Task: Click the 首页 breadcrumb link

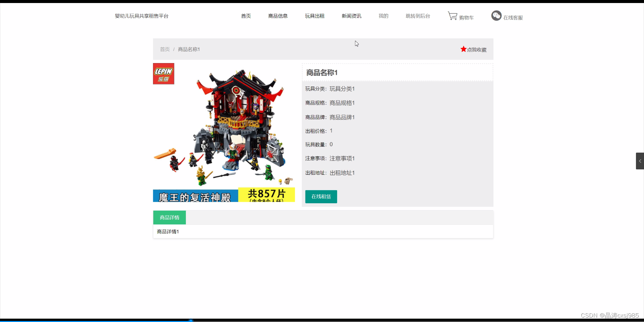Action: point(165,49)
